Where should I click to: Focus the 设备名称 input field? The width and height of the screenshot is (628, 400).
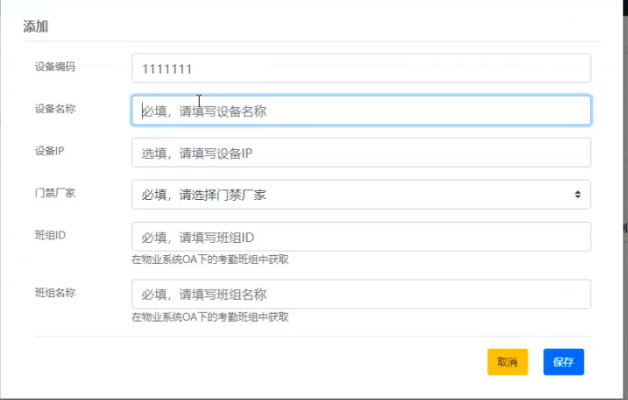point(361,111)
